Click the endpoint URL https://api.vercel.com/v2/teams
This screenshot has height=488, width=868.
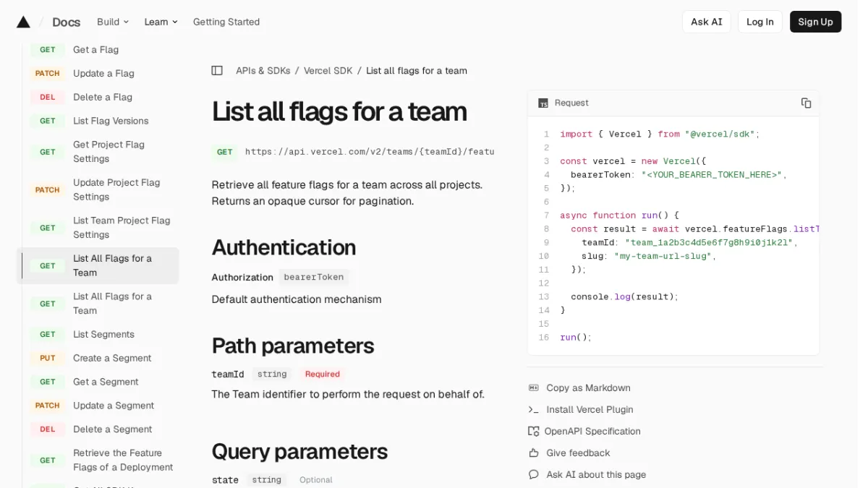(x=370, y=152)
